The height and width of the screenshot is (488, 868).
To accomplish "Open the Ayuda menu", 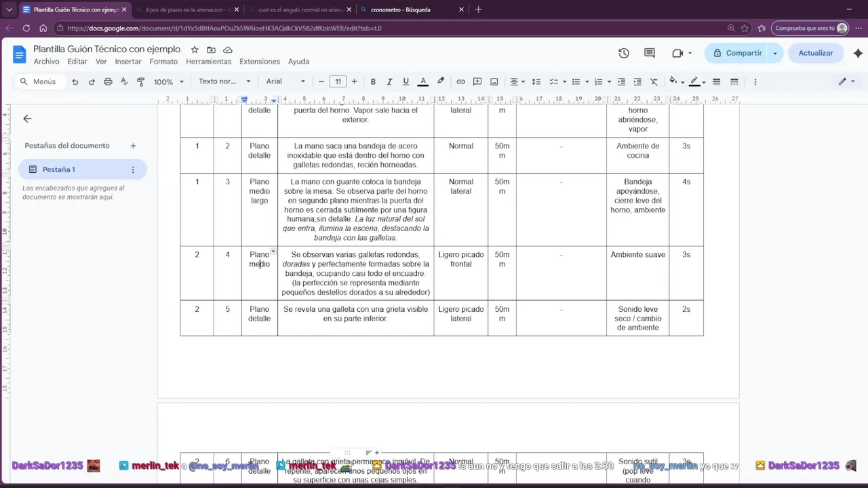I will tap(298, 62).
